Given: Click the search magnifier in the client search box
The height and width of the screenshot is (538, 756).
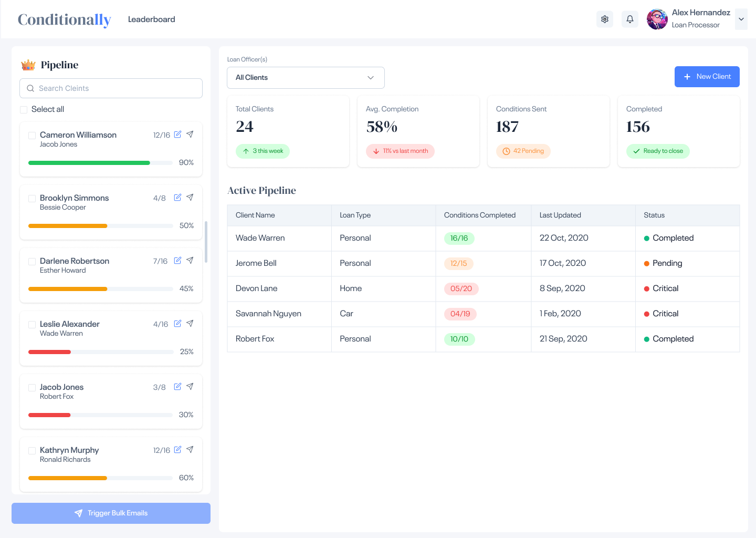Looking at the screenshot, I should click(30, 88).
